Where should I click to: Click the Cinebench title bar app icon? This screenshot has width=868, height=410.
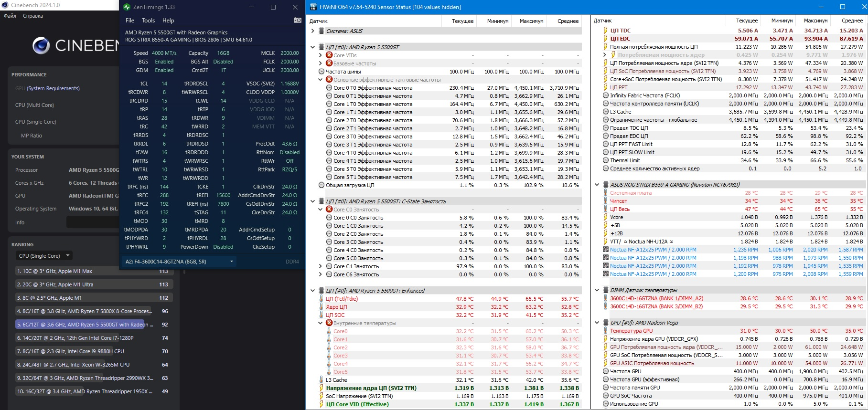click(5, 5)
